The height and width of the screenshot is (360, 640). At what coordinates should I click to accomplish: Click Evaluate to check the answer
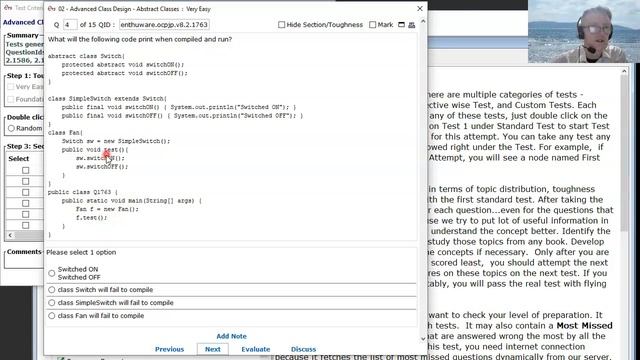256,349
